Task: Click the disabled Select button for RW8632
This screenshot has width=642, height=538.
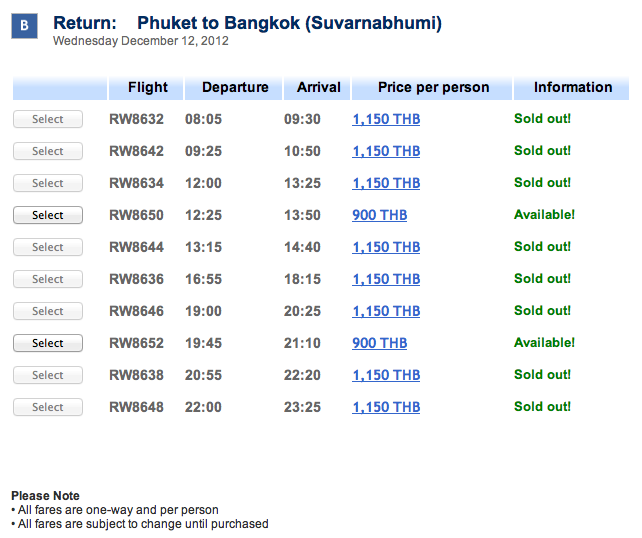Action: click(48, 119)
